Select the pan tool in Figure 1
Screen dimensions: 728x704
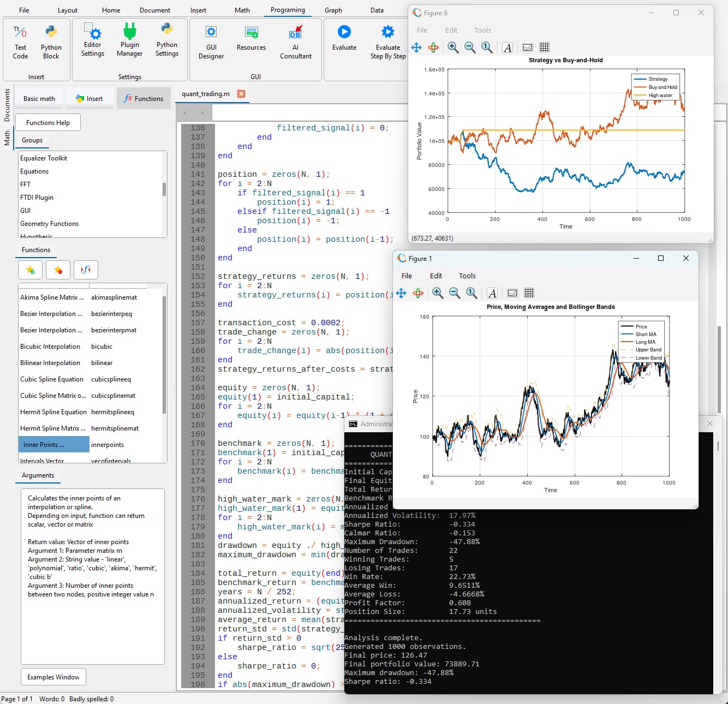401,293
